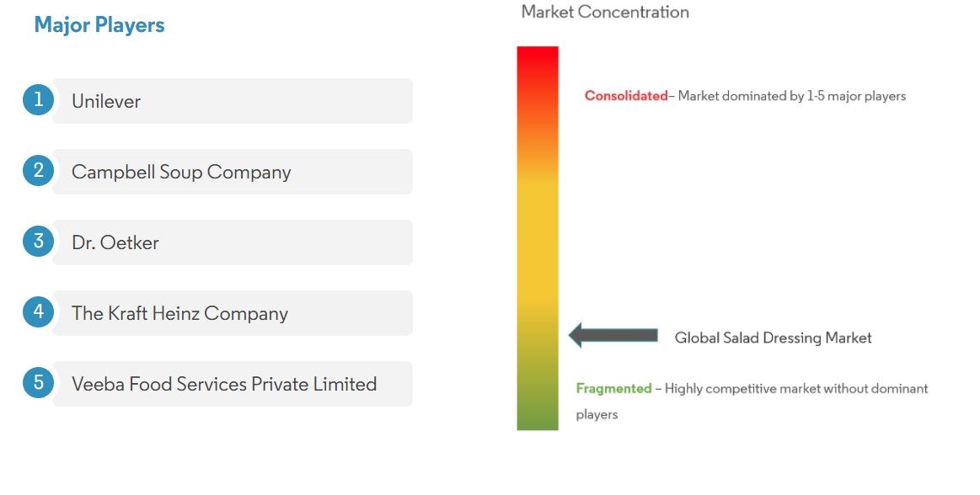Click the Market Concentration title

tap(605, 12)
